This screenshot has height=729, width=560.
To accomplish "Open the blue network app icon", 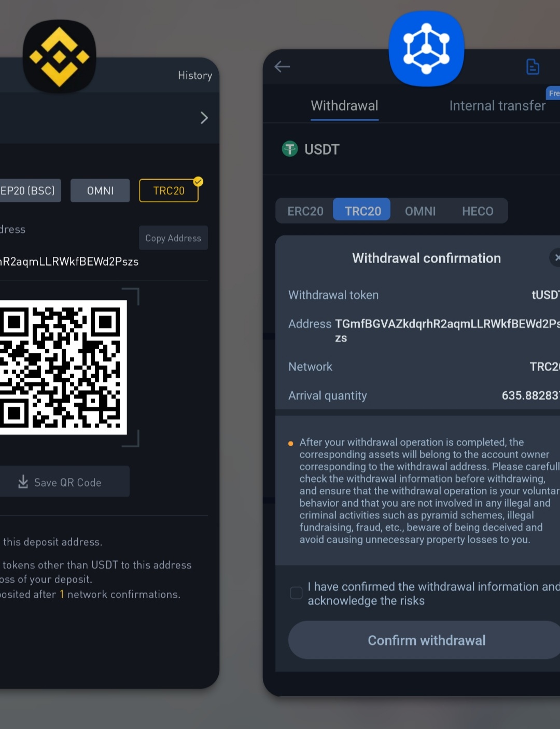I will pyautogui.click(x=426, y=49).
